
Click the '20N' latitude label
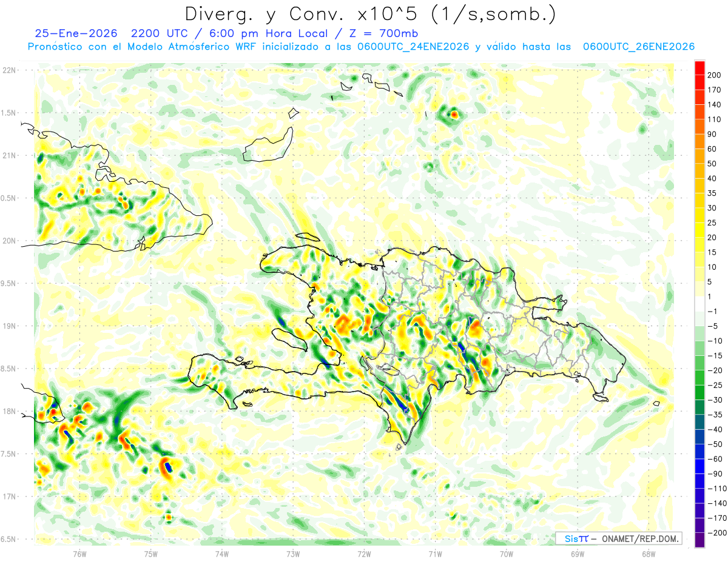tap(9, 241)
